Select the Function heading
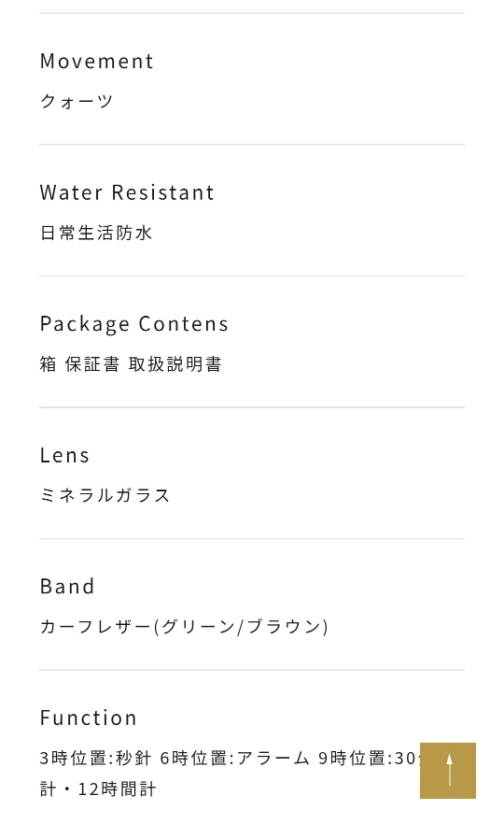The width and height of the screenshot is (504, 824). click(x=89, y=718)
